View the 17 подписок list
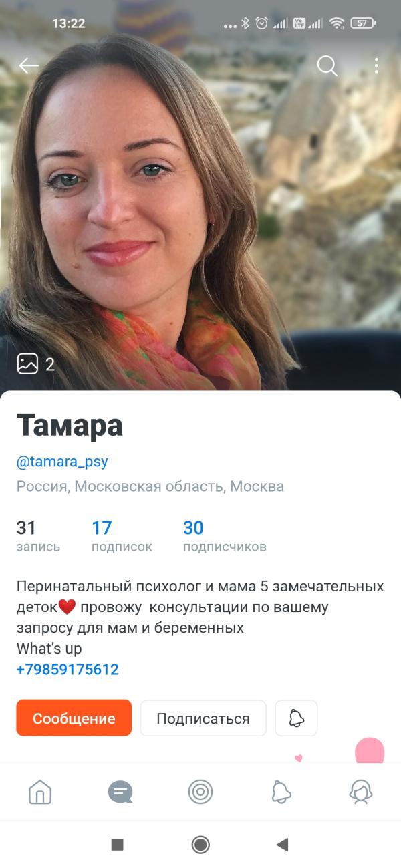This screenshot has height=868, width=401. click(x=122, y=537)
